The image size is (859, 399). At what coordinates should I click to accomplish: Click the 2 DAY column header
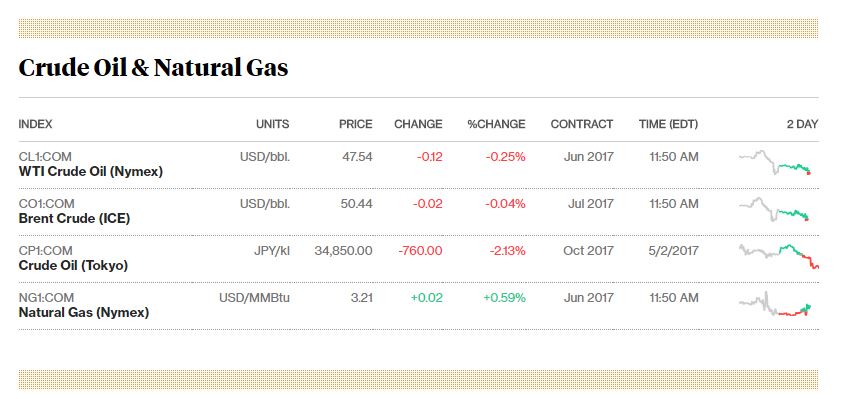(802, 124)
